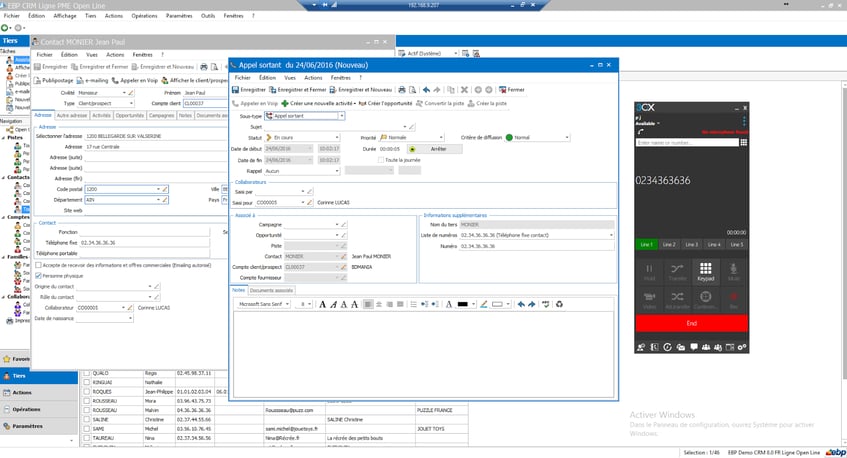
Task: Open the Statut En cours dropdown
Action: point(337,138)
